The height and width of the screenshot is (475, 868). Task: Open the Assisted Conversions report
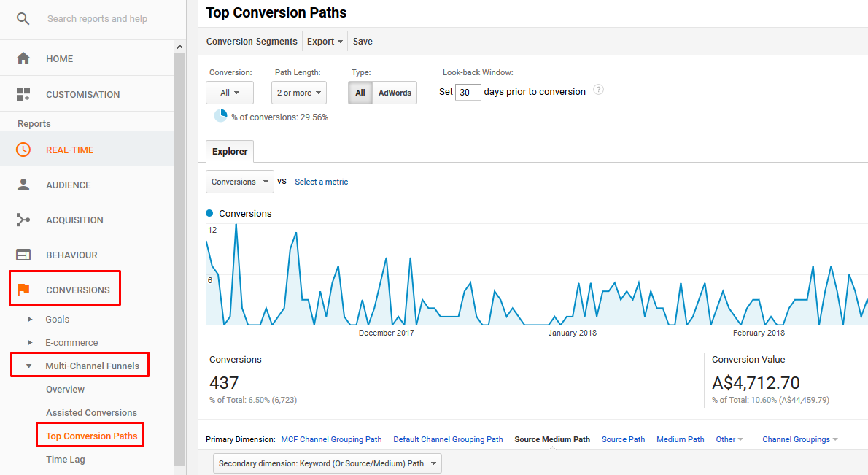point(91,412)
